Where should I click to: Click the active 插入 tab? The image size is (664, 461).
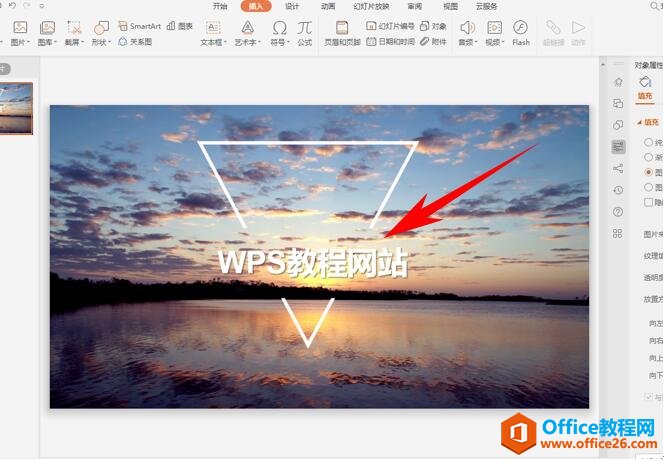pyautogui.click(x=256, y=6)
